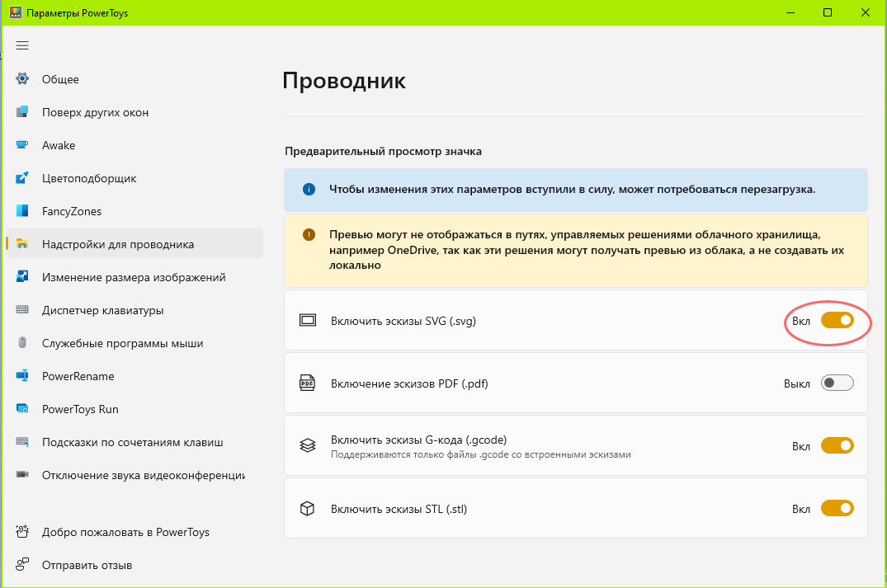Click the Проводник page heading
Viewport: 887px width, 588px height.
point(344,81)
